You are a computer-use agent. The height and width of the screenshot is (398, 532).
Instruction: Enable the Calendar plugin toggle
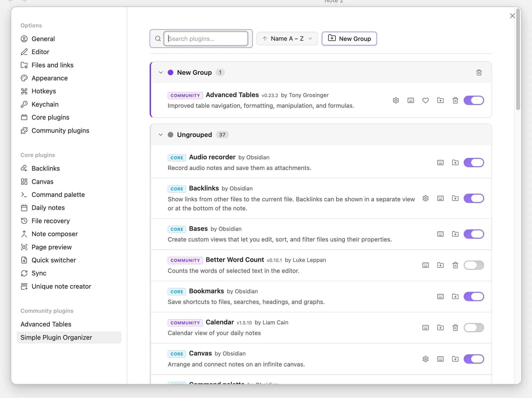474,328
